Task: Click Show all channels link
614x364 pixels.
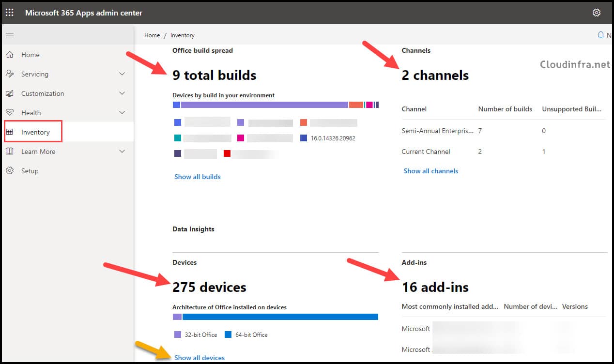Action: pos(431,171)
